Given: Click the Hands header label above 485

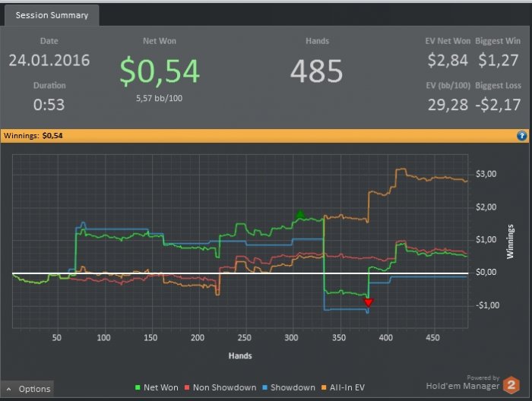Looking at the screenshot, I should (x=317, y=41).
